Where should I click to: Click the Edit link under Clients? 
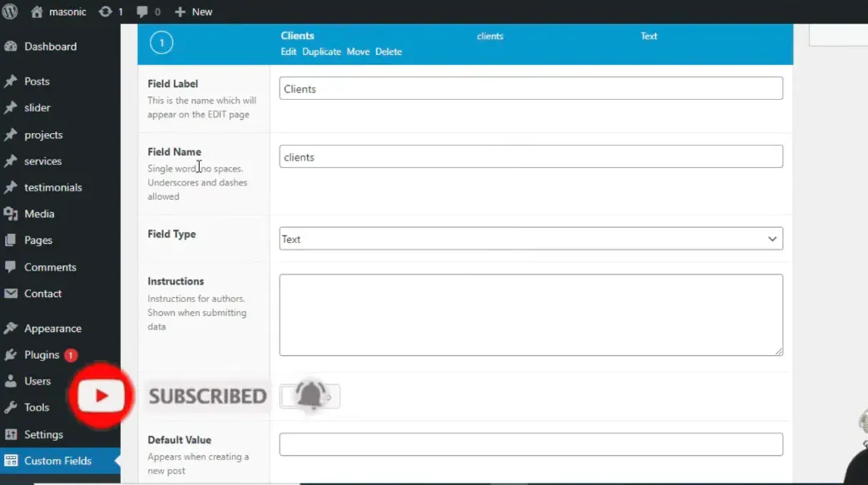288,52
